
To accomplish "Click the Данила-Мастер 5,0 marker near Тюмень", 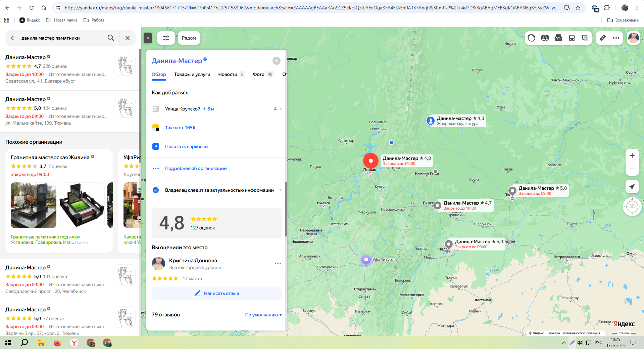I will click(512, 191).
